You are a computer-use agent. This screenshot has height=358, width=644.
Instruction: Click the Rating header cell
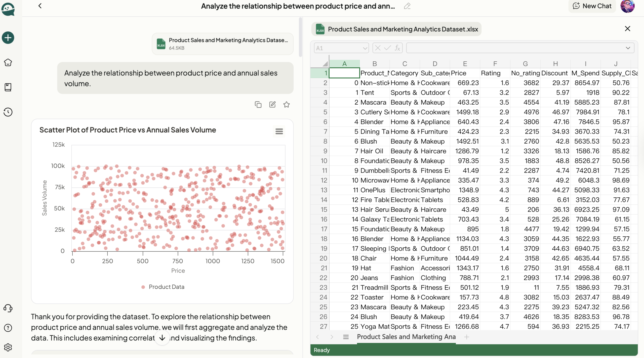(495, 73)
